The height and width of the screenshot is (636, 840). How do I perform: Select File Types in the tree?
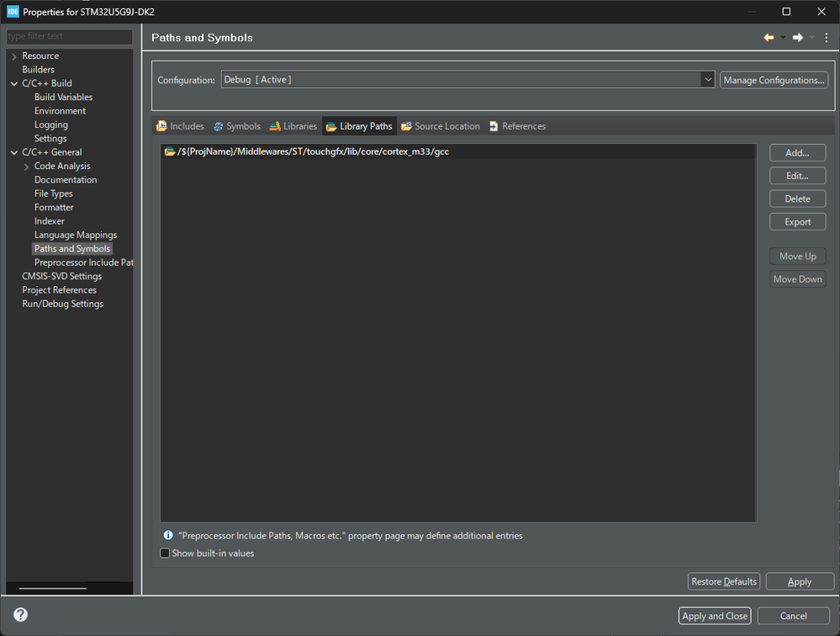pos(54,193)
